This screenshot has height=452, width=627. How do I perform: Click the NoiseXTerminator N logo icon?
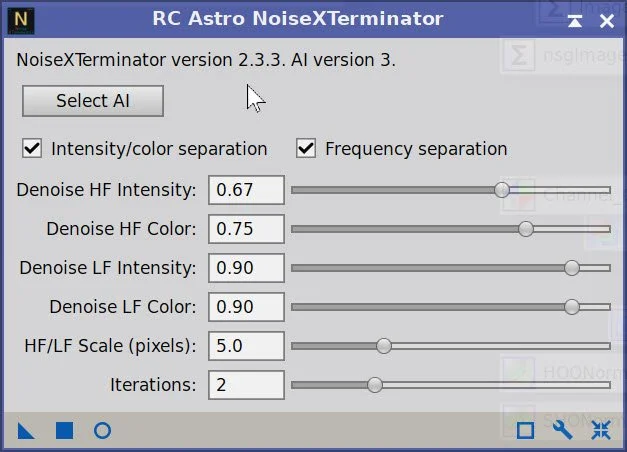coord(21,20)
